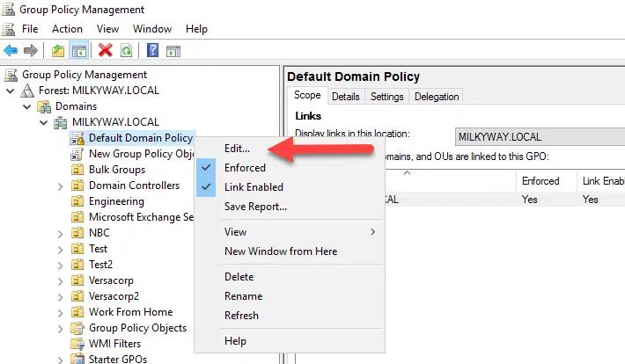Toggle the Show/Hide Console Tree icon
Viewport: 625px width, 364px height.
point(79,51)
